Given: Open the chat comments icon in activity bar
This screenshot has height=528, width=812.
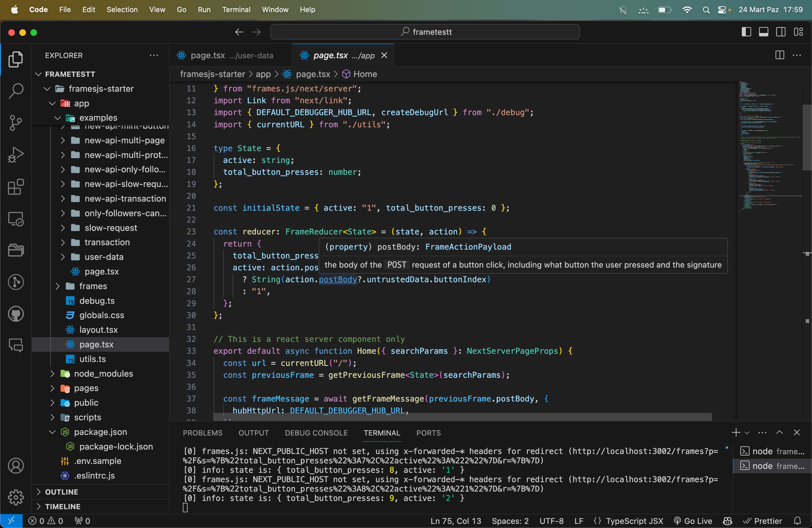Looking at the screenshot, I should (x=16, y=345).
